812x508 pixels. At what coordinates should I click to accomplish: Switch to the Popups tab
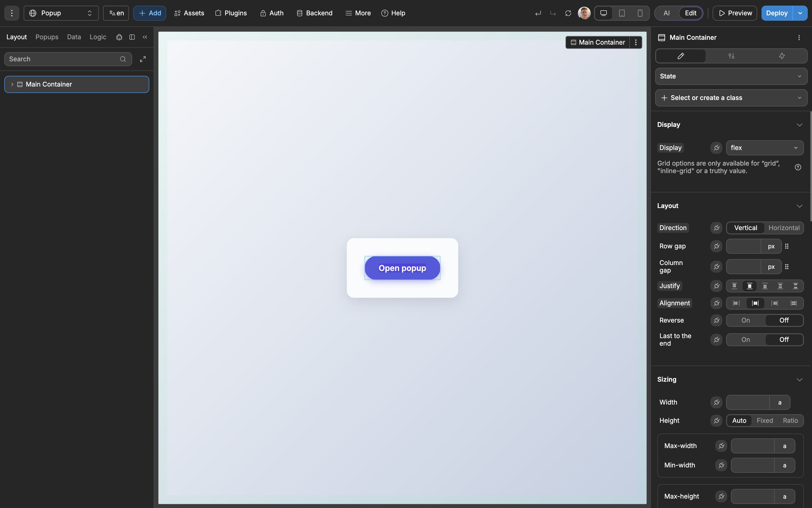click(x=47, y=37)
